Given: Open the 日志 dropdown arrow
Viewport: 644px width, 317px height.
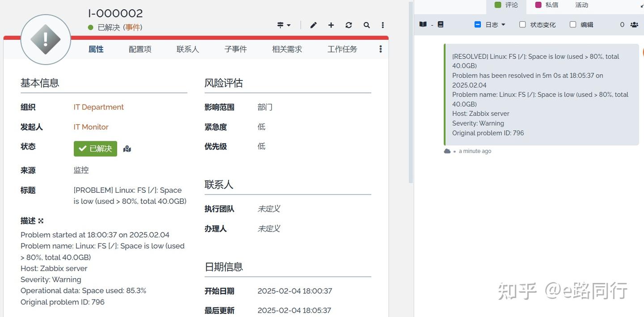Looking at the screenshot, I should [x=504, y=25].
